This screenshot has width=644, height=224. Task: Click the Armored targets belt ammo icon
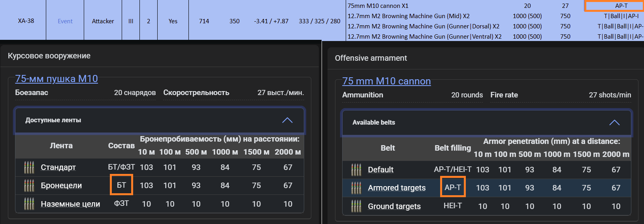tap(356, 188)
